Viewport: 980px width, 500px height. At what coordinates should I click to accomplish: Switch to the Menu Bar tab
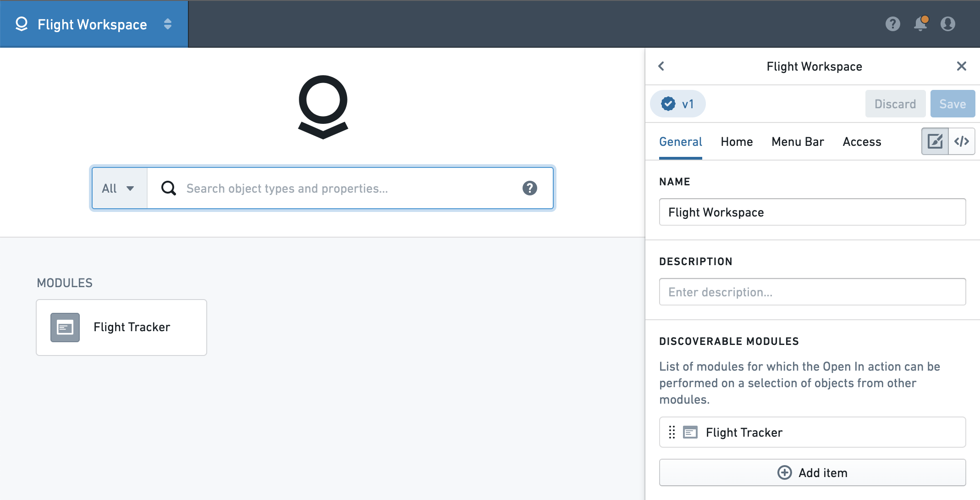click(x=798, y=142)
